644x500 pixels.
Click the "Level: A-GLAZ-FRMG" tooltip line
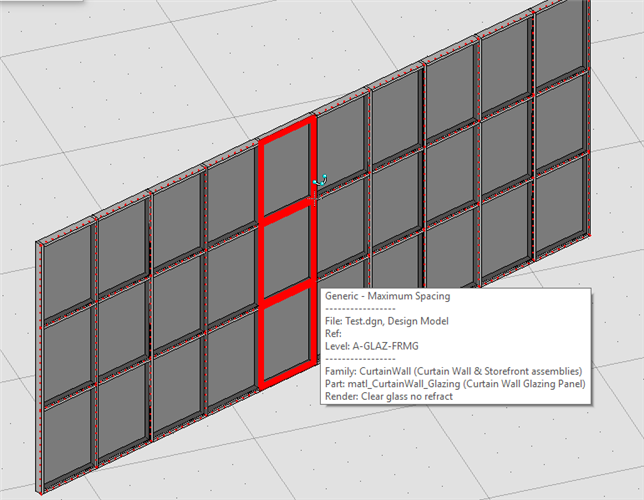371,346
